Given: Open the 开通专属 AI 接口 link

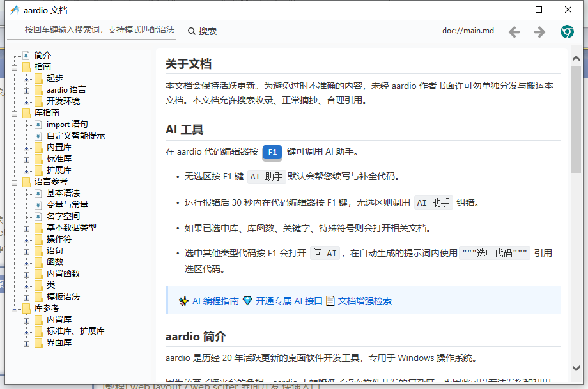Looking at the screenshot, I should (x=289, y=301).
